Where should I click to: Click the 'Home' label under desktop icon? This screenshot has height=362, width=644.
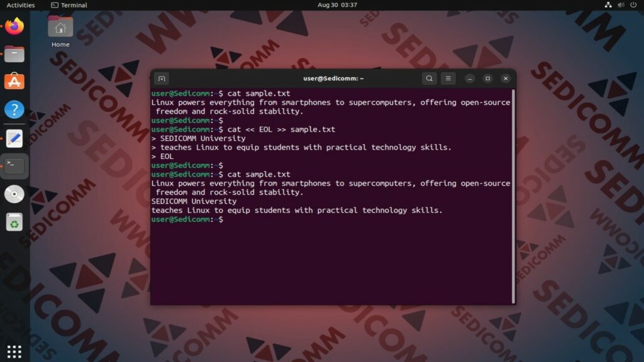pos(60,45)
